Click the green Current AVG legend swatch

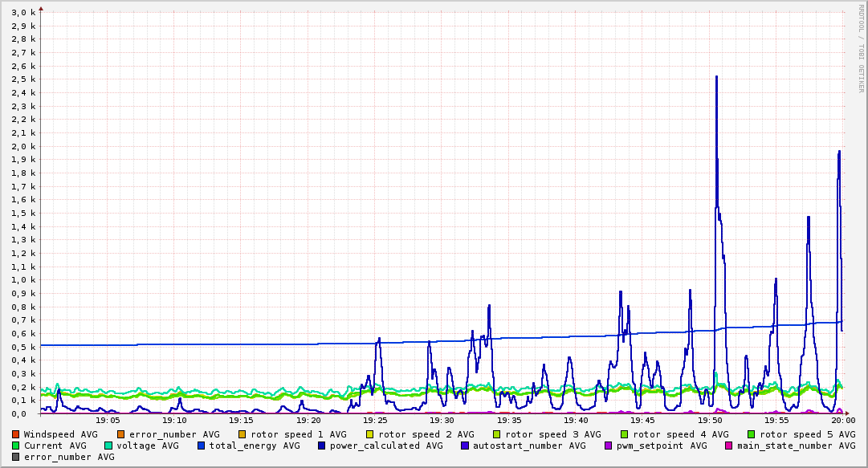point(15,446)
